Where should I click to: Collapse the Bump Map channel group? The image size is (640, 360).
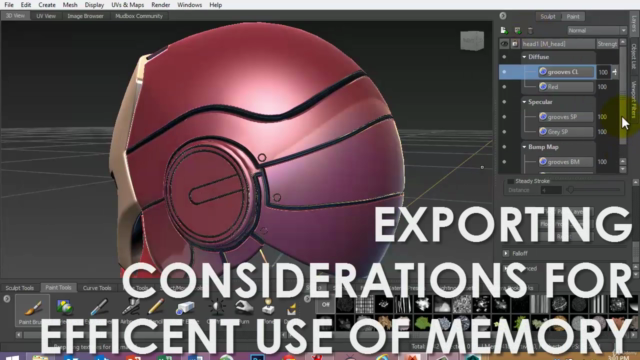[524, 147]
